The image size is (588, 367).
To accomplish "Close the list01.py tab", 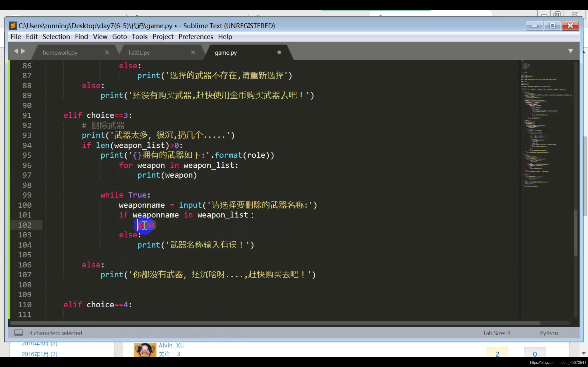I will pyautogui.click(x=193, y=53).
